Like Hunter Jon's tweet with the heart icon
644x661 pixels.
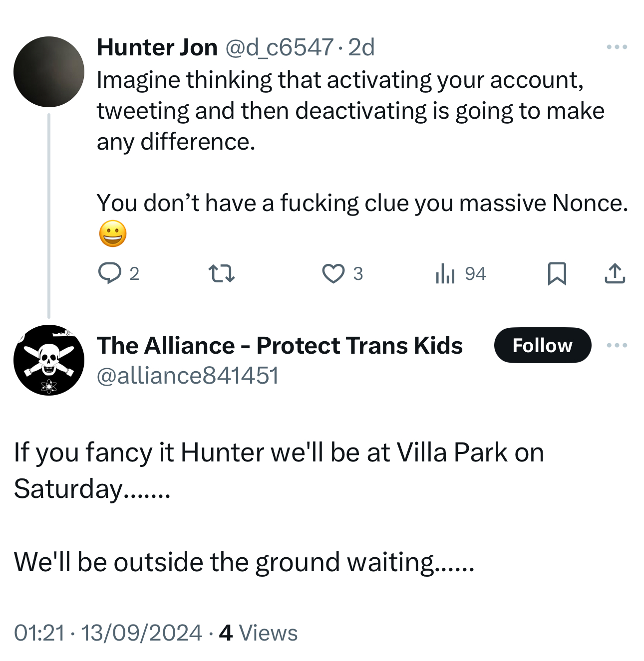point(333,273)
